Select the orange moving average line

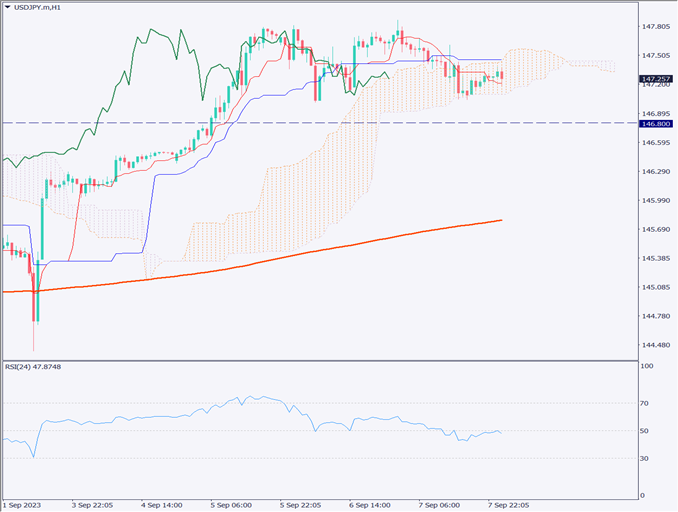coord(300,252)
